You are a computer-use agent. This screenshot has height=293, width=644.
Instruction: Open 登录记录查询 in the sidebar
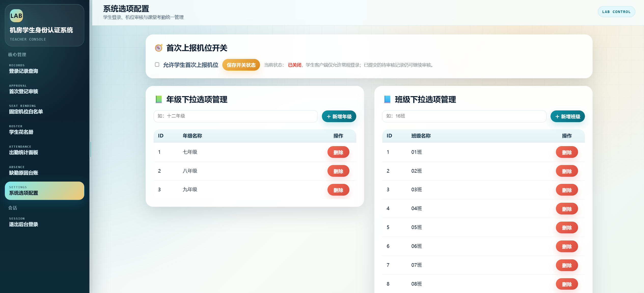(44, 68)
